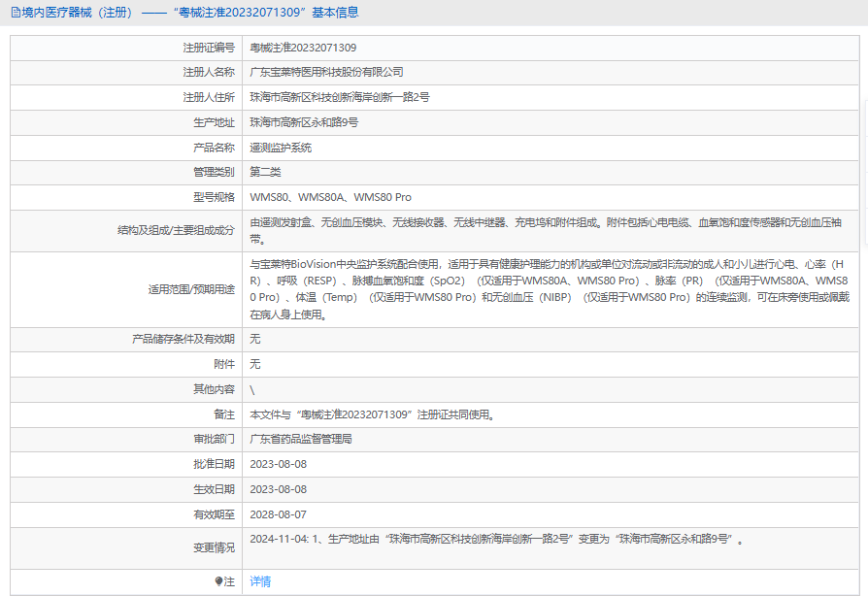This screenshot has height=596, width=868.
Task: Click the partially visible side panel at right edge
Action: (866, 172)
